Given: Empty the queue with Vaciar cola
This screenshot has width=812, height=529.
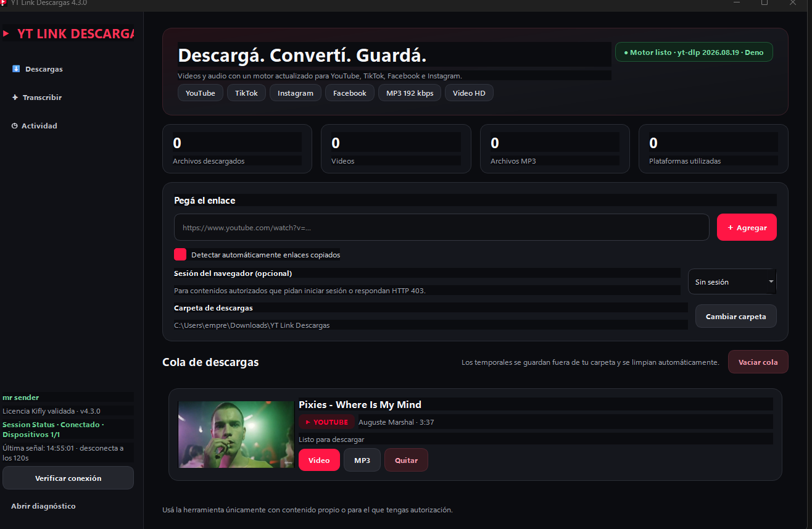Looking at the screenshot, I should point(758,362).
